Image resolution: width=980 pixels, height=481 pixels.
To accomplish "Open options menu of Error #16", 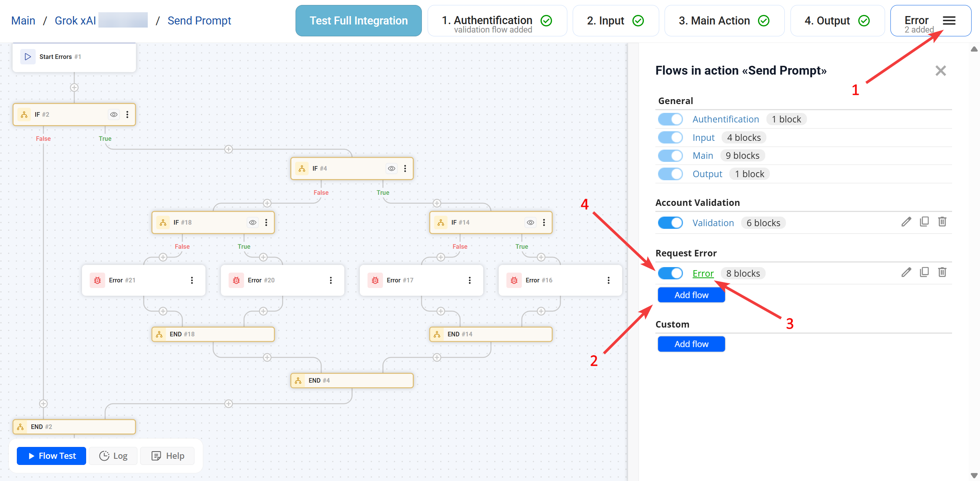I will 608,280.
